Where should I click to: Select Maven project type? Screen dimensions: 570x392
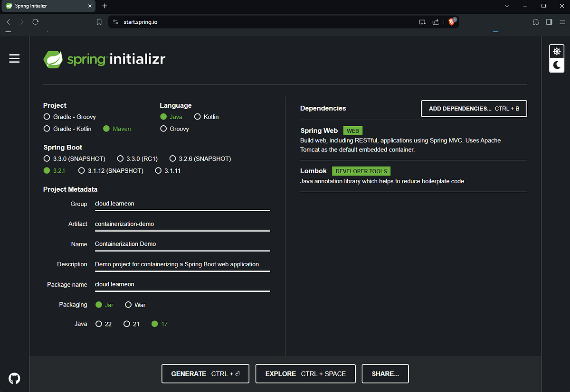[117, 129]
